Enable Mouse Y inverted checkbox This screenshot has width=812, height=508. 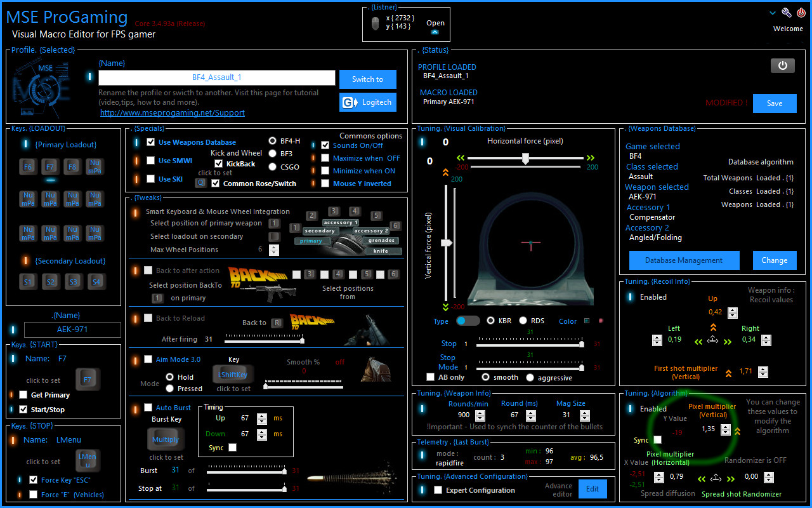tap(325, 184)
